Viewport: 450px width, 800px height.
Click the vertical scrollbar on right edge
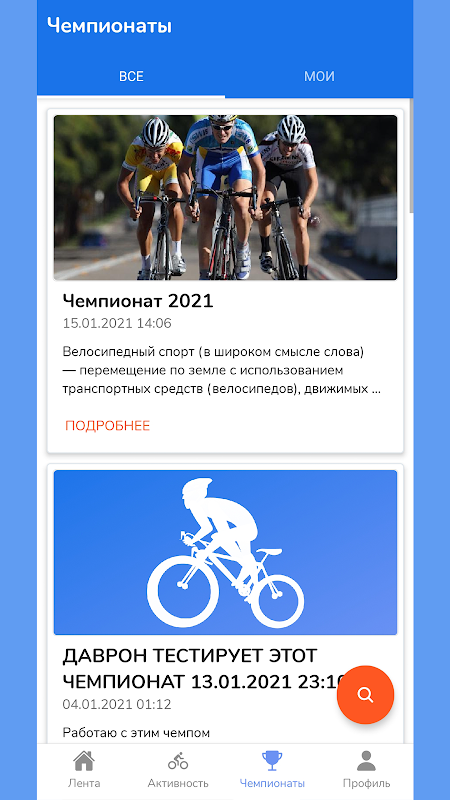point(411,158)
